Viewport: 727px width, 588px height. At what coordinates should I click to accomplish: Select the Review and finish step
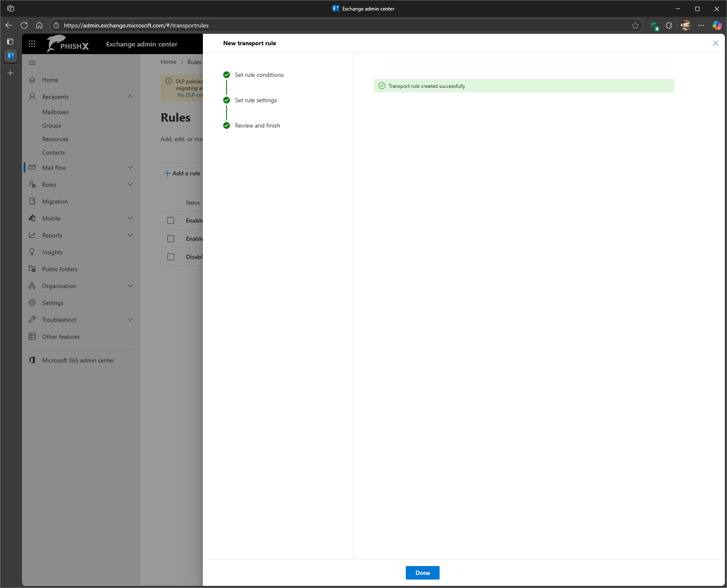tap(257, 125)
